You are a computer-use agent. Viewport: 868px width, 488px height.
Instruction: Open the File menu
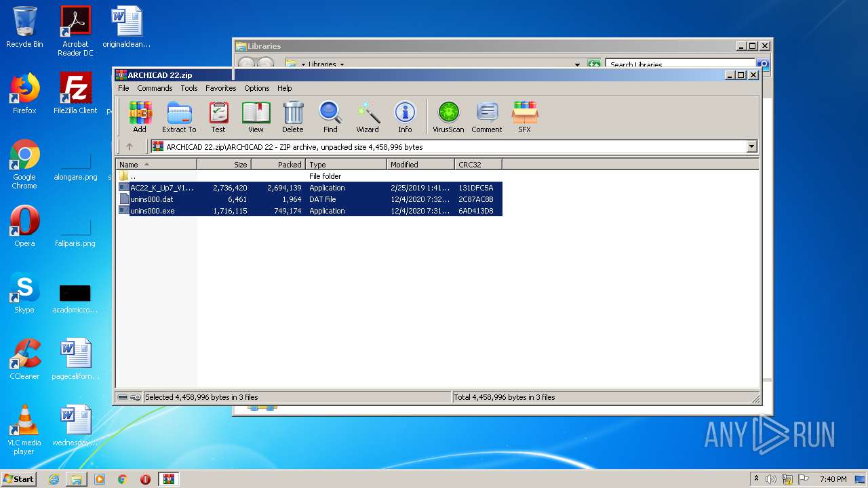123,88
